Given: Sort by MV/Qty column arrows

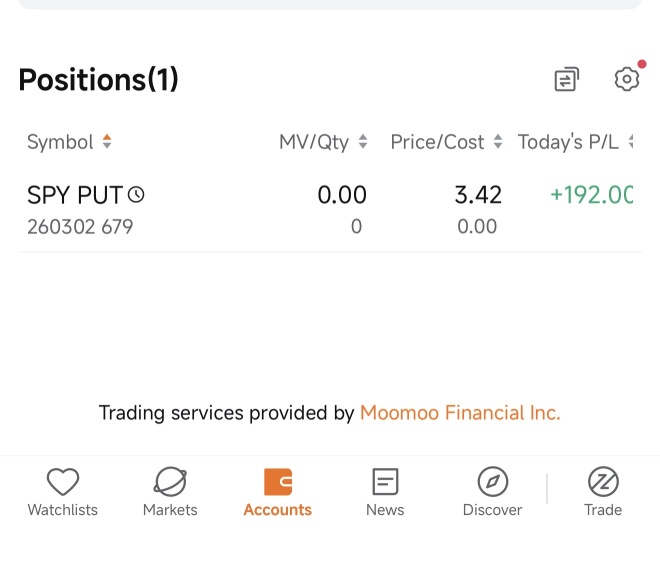Looking at the screenshot, I should pyautogui.click(x=363, y=141).
